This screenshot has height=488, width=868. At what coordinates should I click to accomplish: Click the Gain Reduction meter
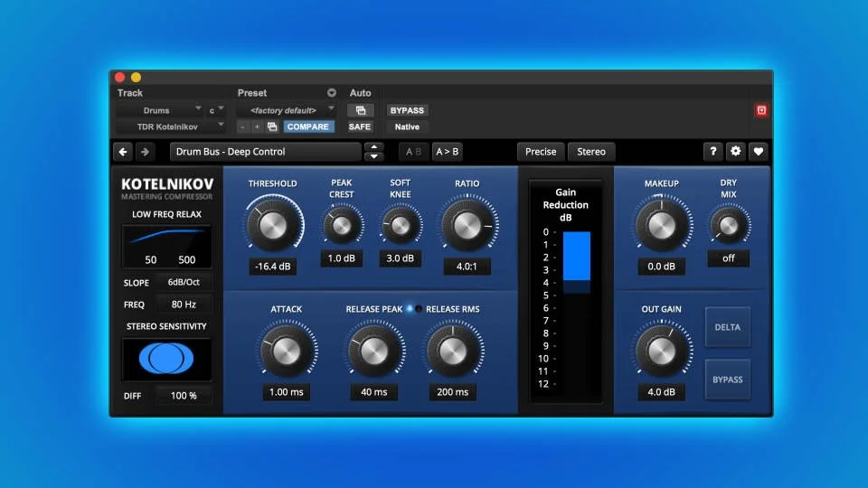tap(565, 290)
